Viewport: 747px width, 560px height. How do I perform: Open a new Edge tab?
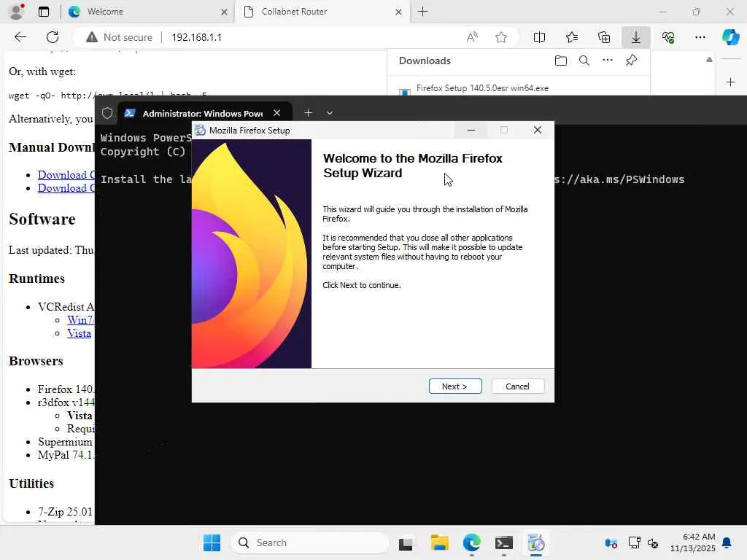click(x=422, y=12)
